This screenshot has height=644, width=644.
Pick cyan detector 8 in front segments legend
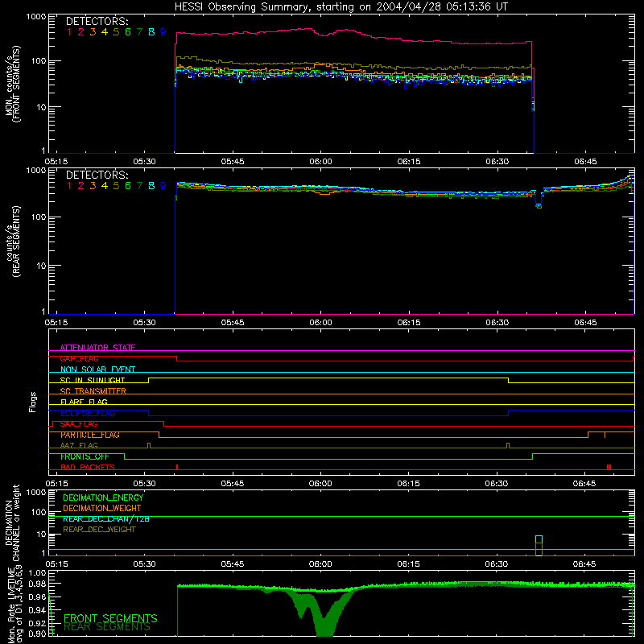pyautogui.click(x=151, y=32)
